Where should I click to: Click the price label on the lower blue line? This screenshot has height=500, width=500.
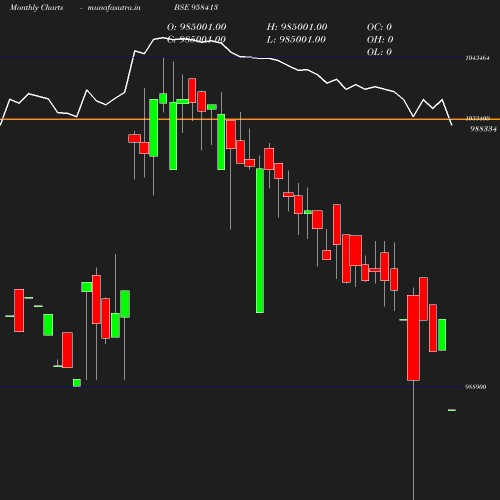tap(476, 387)
